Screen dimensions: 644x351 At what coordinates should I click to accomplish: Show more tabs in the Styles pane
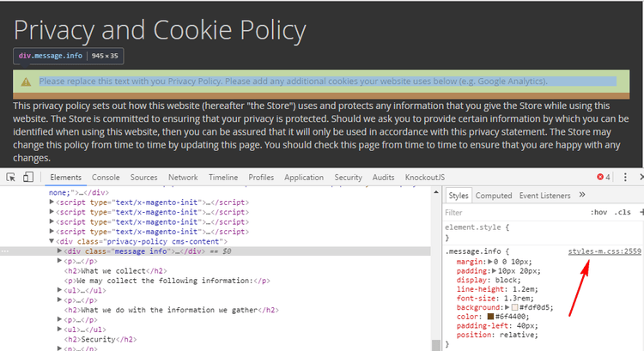coord(582,196)
